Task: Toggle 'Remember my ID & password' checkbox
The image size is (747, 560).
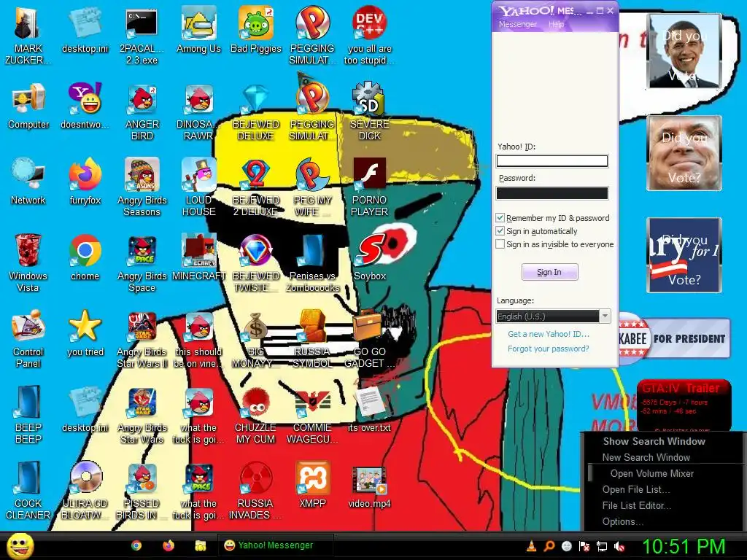Action: pos(500,218)
